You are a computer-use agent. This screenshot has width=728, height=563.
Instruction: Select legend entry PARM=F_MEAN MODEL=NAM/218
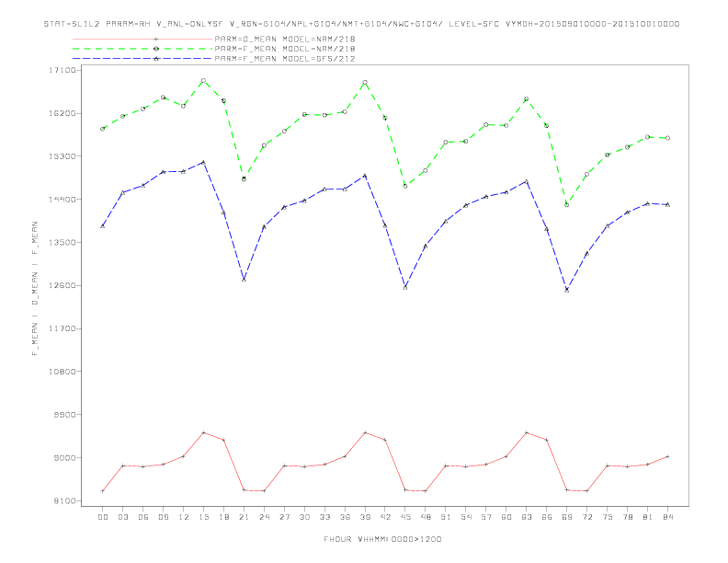(285, 49)
